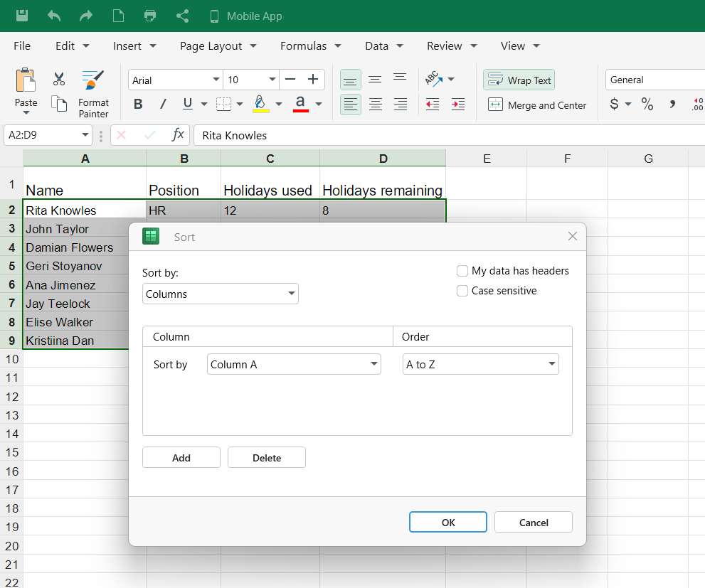Click Add to add sort level

coord(181,458)
